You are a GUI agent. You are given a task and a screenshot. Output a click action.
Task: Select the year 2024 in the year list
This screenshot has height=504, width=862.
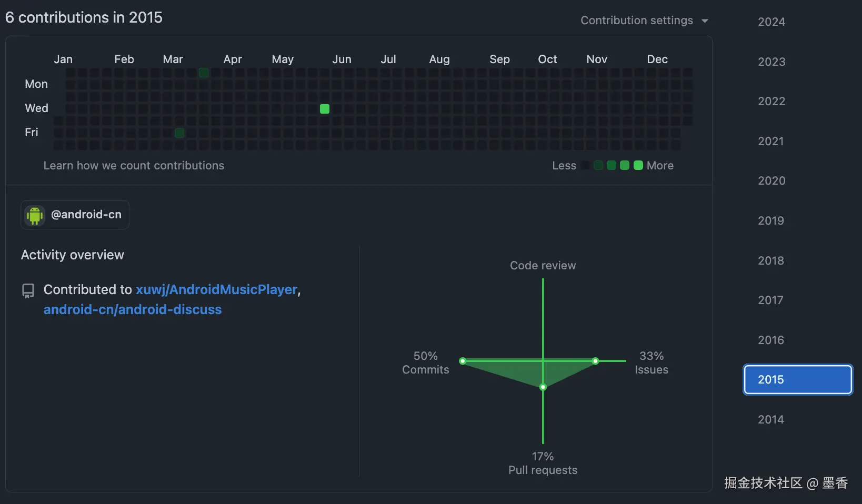[x=770, y=22]
